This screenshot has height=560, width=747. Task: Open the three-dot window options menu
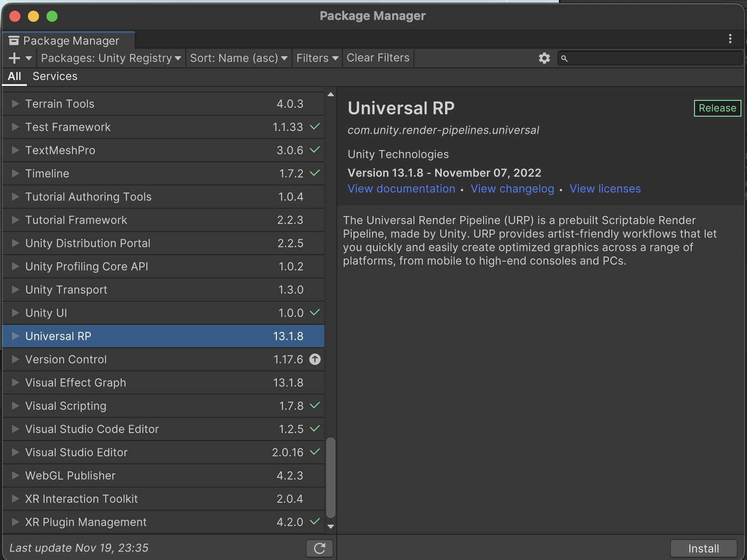tap(730, 39)
